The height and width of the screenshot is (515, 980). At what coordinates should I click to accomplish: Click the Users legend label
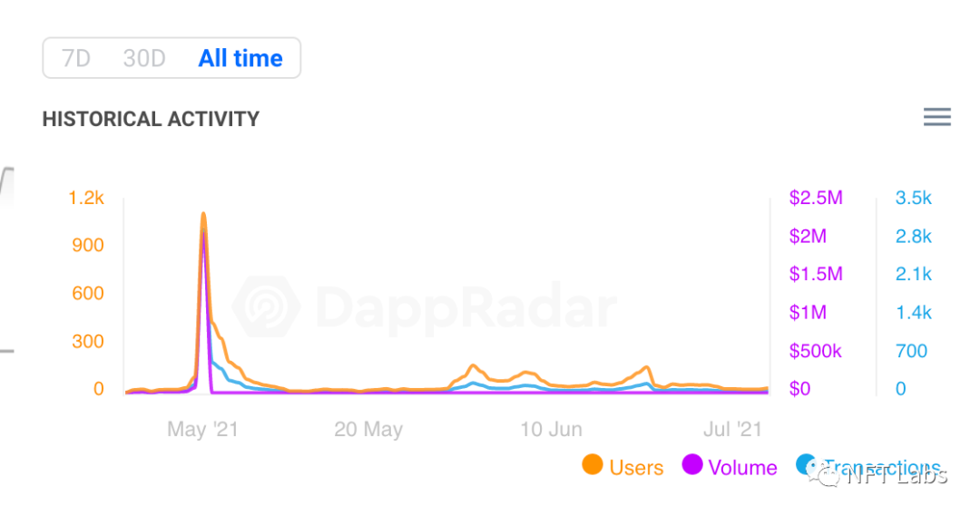point(636,468)
